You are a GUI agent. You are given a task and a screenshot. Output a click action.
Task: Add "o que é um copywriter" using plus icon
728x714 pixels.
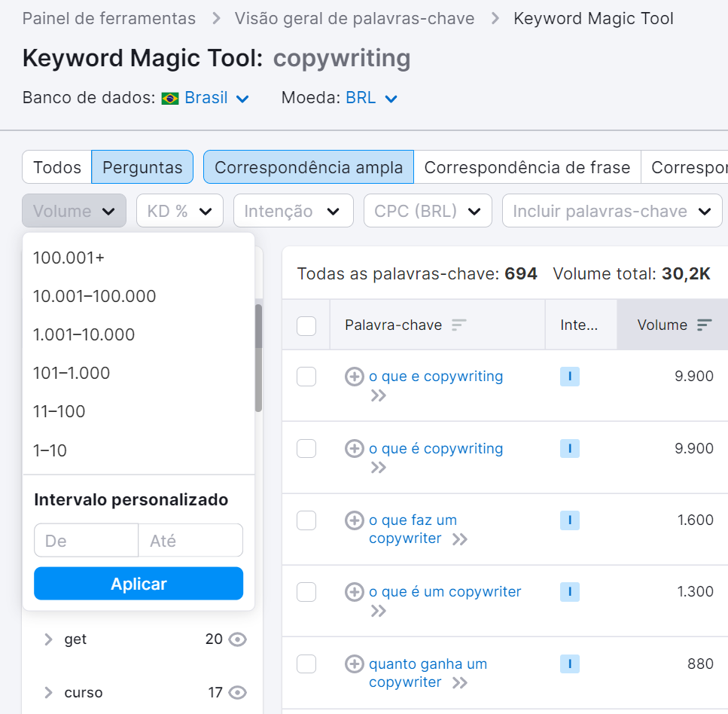coord(354,592)
